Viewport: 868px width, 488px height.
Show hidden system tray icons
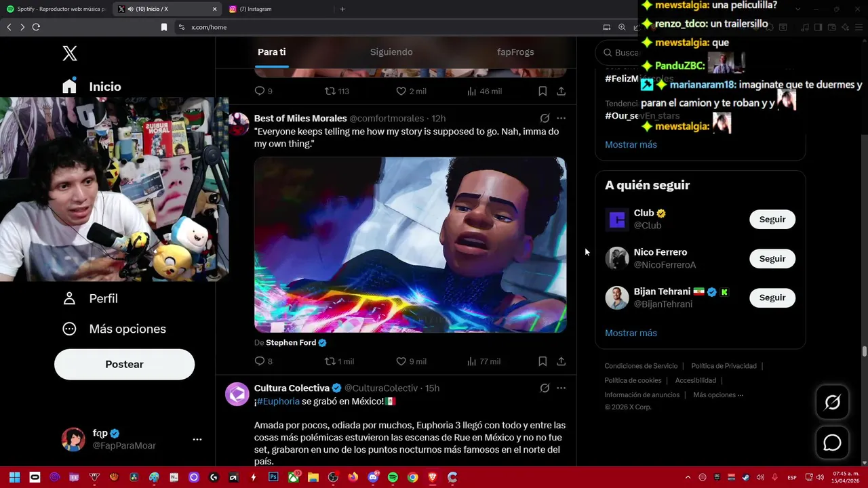pos(688,477)
